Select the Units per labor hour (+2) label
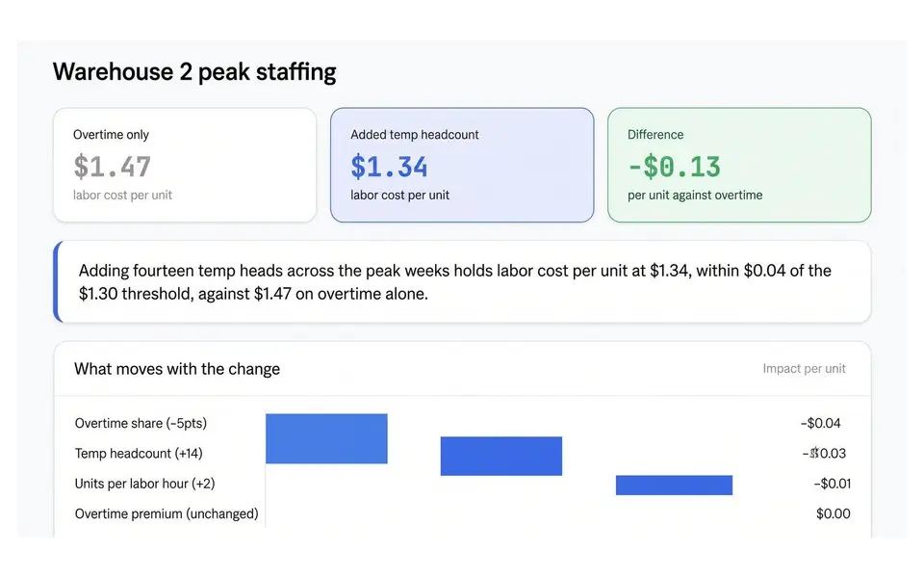This screenshot has width=924, height=578. (145, 484)
